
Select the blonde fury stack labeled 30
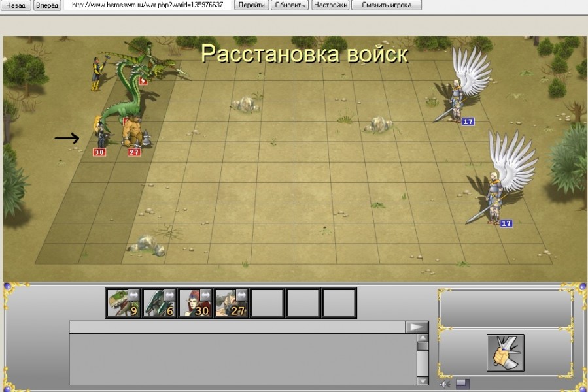tap(100, 132)
